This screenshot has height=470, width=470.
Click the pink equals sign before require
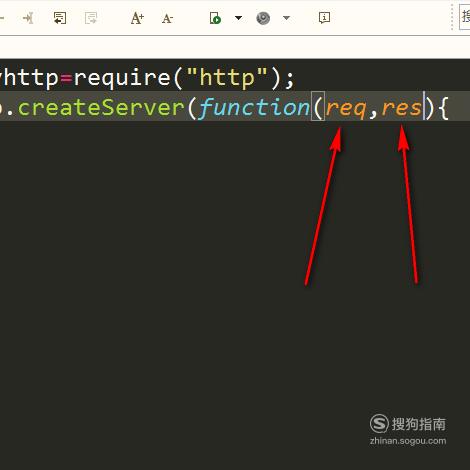[x=66, y=79]
